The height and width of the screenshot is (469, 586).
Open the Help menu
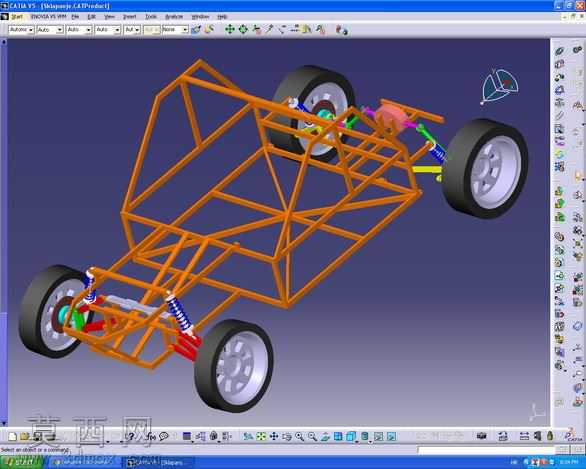click(222, 17)
